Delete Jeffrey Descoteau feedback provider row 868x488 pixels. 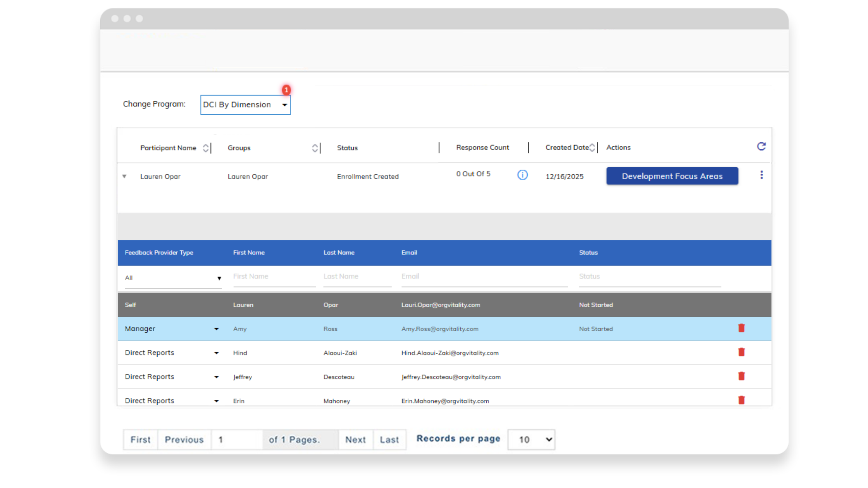coord(741,376)
